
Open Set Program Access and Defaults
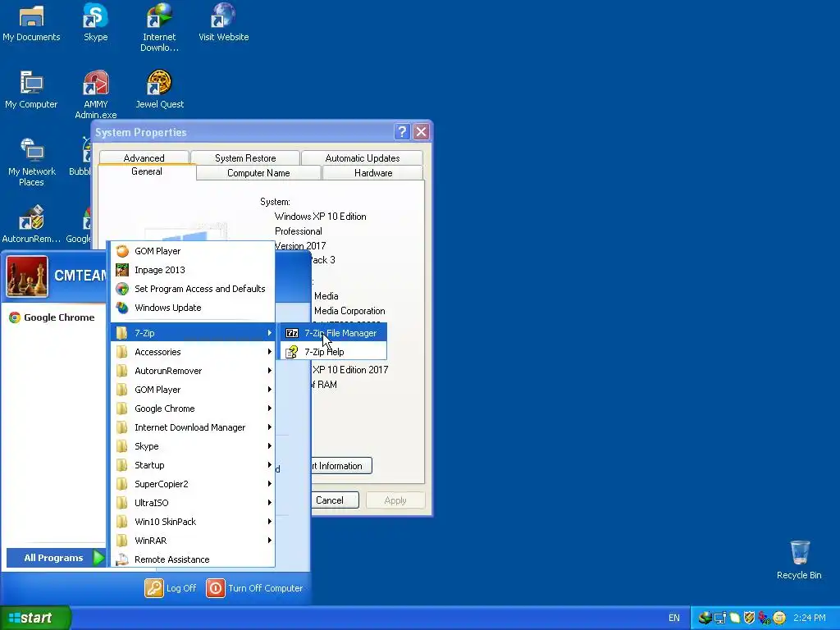pos(193,289)
